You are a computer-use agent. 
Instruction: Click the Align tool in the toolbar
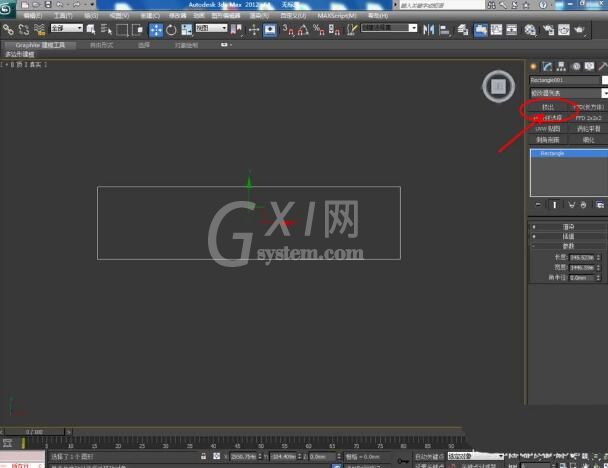click(x=445, y=29)
